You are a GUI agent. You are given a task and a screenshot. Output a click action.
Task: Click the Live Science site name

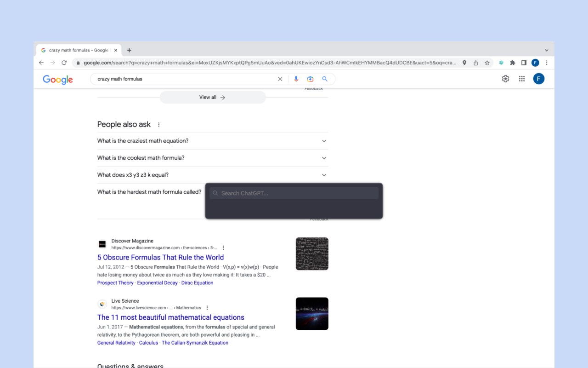(x=125, y=301)
